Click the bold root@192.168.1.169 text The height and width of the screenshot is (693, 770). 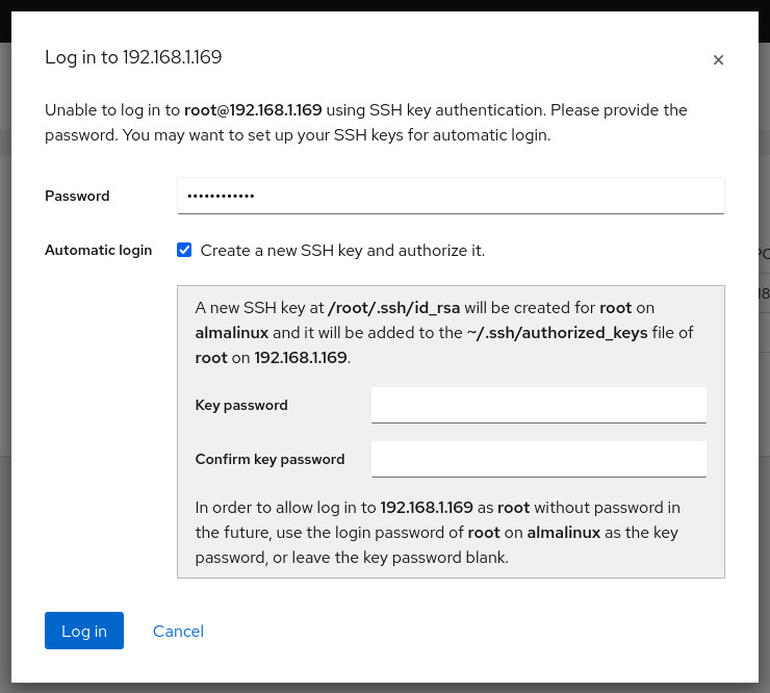(253, 110)
